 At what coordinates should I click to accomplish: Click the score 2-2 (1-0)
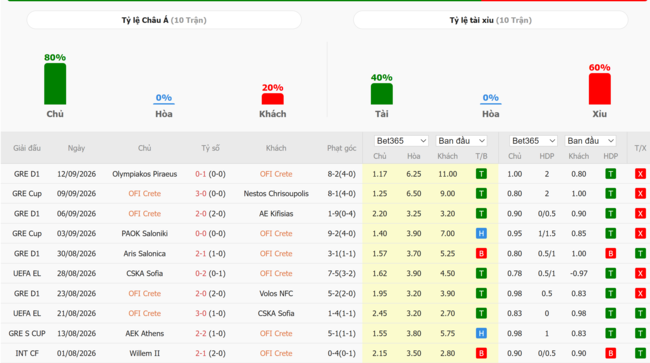point(211,333)
